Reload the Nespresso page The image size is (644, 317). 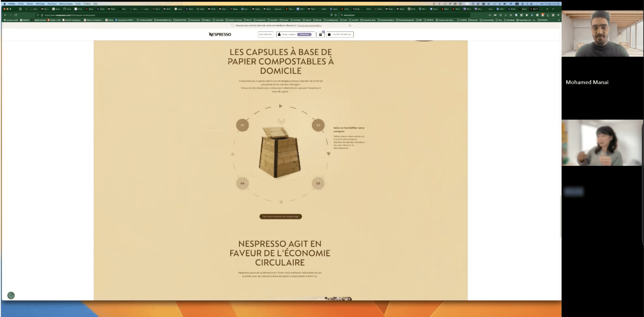coord(16,15)
